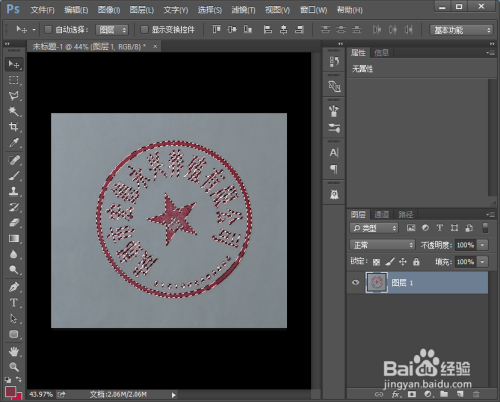Open the 类型 layer filter dropdown
Image resolution: width=500 pixels, height=402 pixels.
(x=374, y=228)
